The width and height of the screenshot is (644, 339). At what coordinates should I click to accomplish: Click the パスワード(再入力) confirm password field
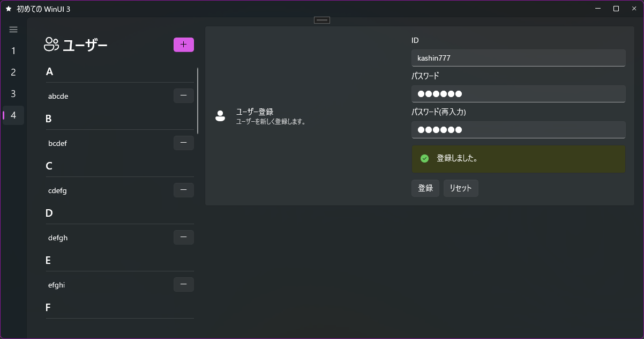coord(519,130)
